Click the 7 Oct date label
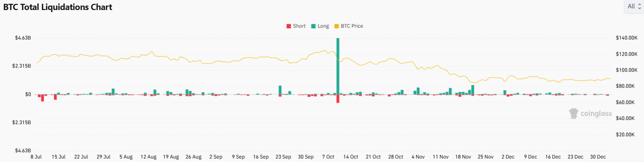 (x=328, y=157)
